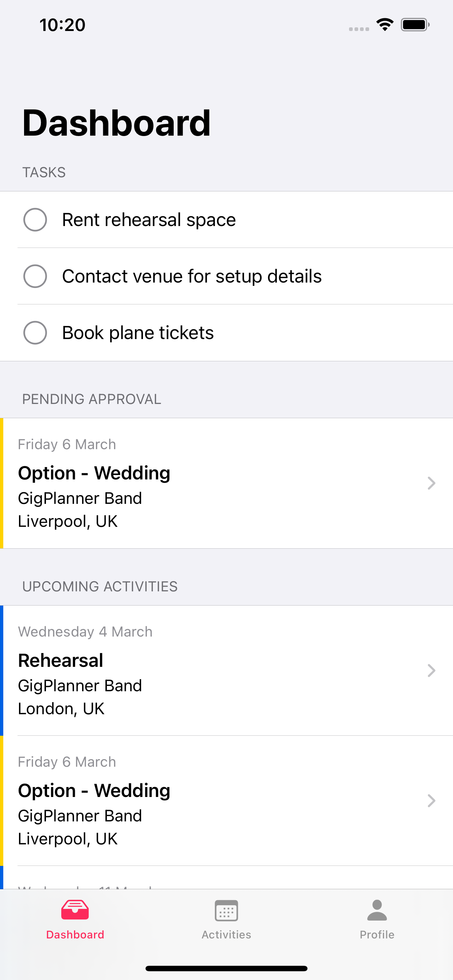
Task: Tap the battery indicator icon
Action: coord(415,25)
